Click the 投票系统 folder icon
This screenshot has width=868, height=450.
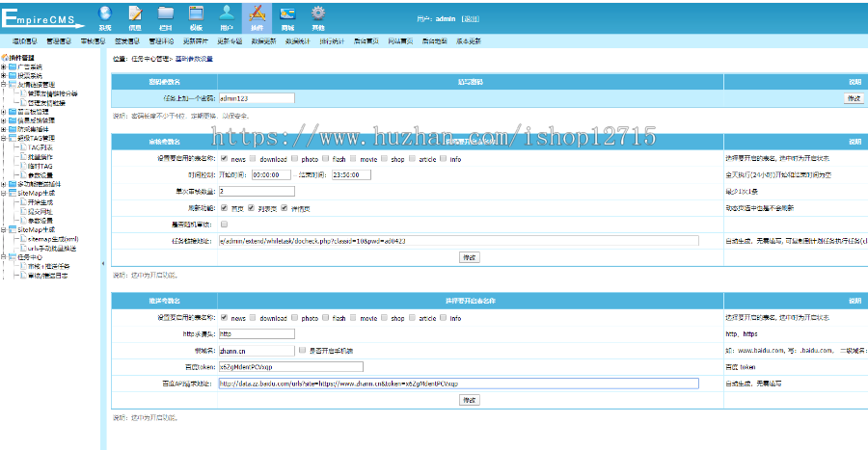coord(13,76)
